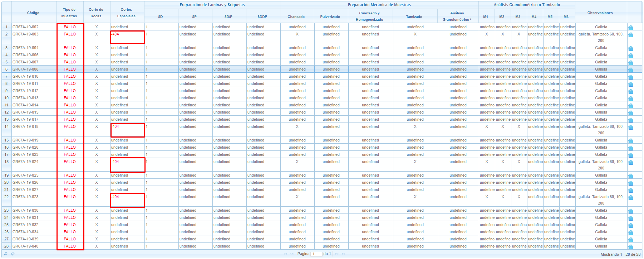
Task: Sort by the Código column header
Action: [x=33, y=13]
